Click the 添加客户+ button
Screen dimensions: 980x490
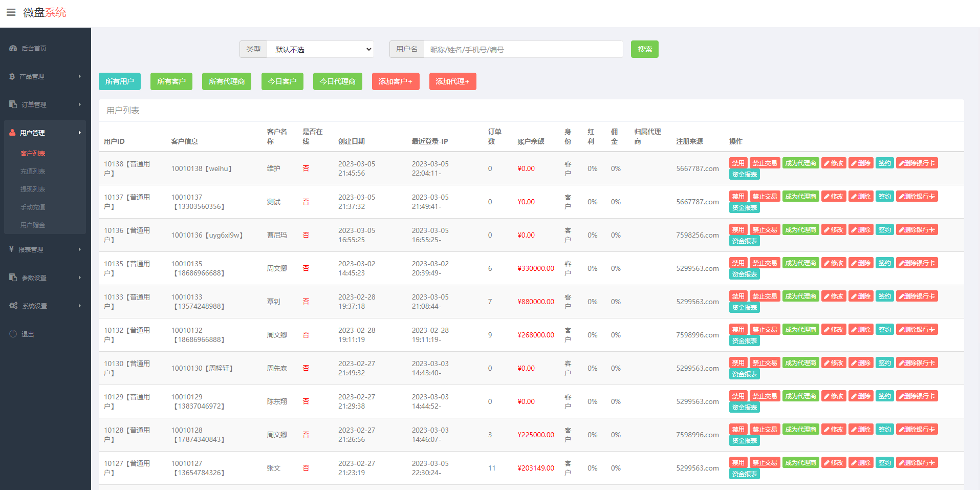click(x=395, y=81)
